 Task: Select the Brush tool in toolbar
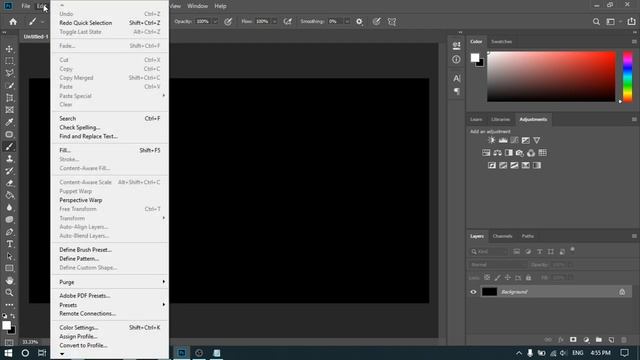tap(9, 147)
